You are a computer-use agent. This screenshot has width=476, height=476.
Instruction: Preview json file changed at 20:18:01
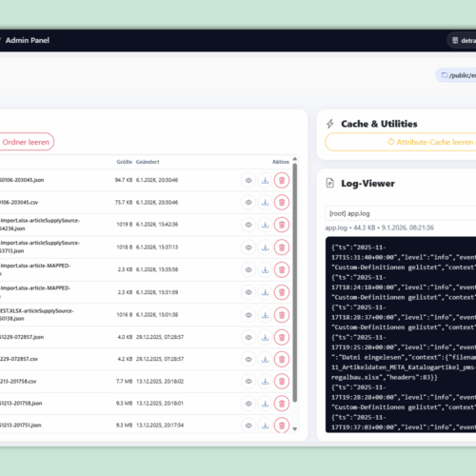248,404
